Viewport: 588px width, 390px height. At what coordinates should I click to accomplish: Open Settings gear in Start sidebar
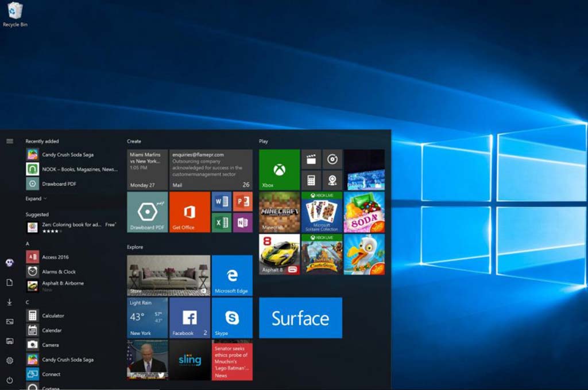[x=10, y=360]
